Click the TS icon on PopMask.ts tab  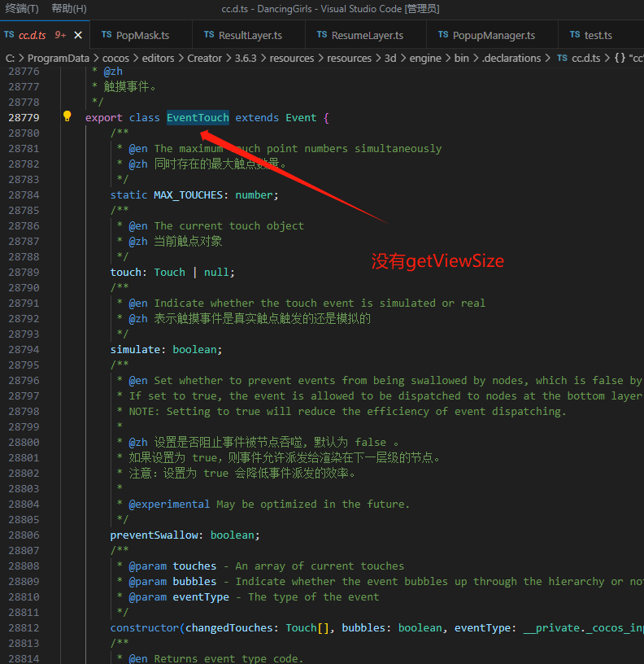(x=107, y=35)
